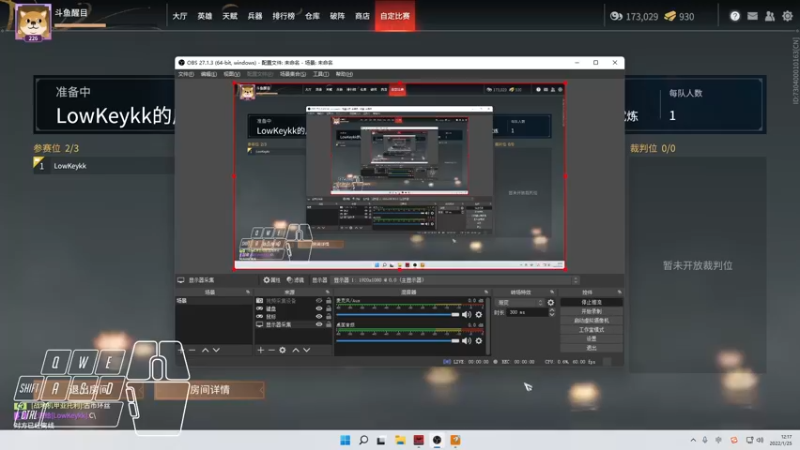This screenshot has width=800, height=450.
Task: Remove selected source with the minus icon
Action: pos(271,350)
